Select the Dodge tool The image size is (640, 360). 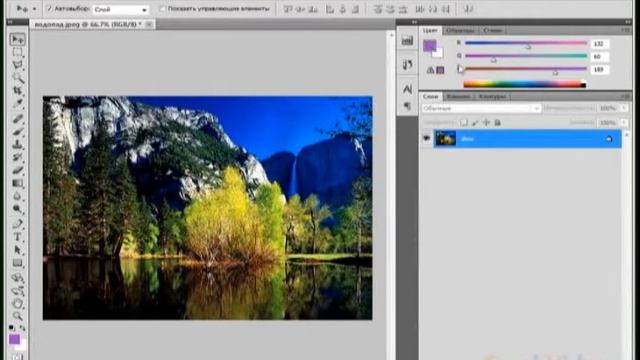pyautogui.click(x=17, y=209)
